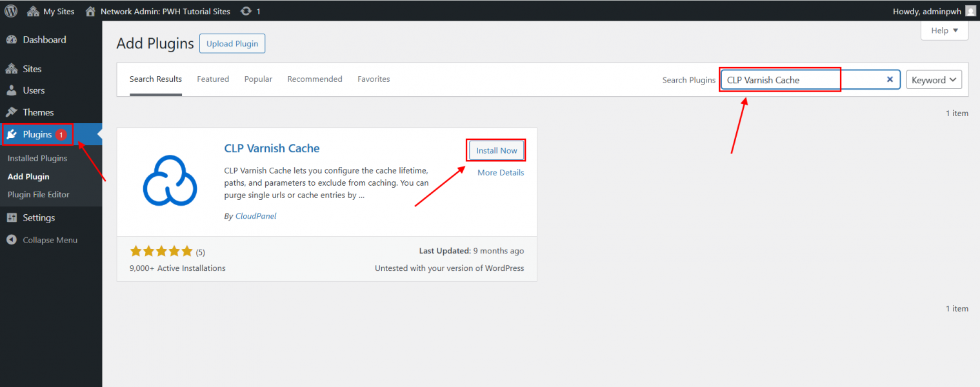Open the My Sites menu
This screenshot has height=387, width=980.
tap(50, 11)
